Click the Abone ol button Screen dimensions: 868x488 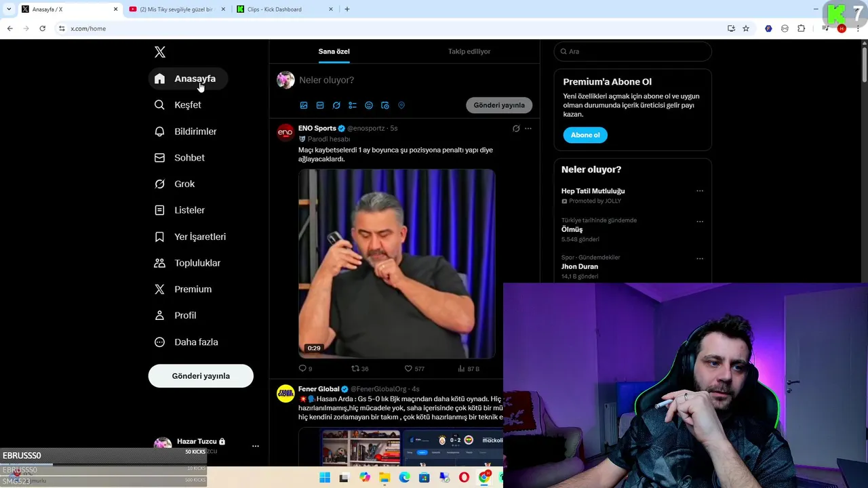[585, 135]
